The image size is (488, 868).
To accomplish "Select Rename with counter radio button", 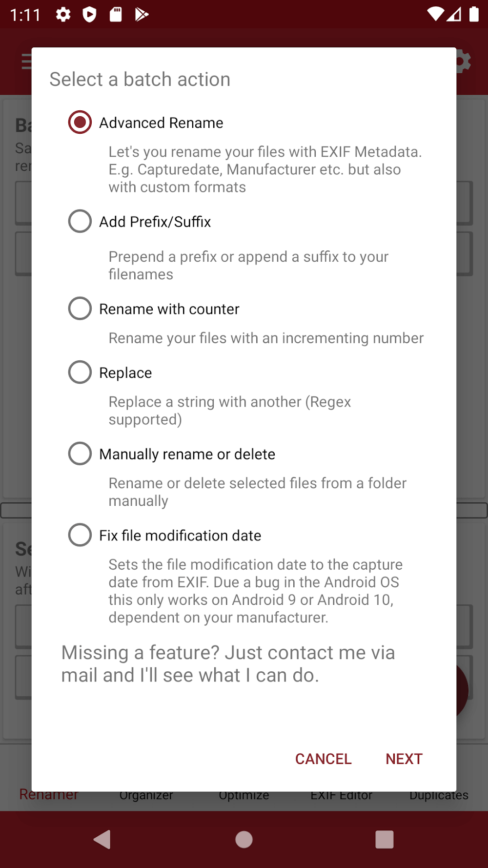I will click(80, 309).
